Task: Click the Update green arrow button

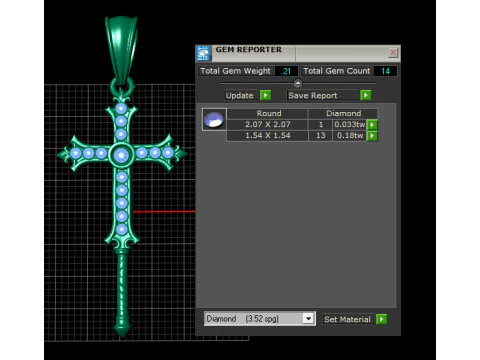Action: (x=266, y=95)
